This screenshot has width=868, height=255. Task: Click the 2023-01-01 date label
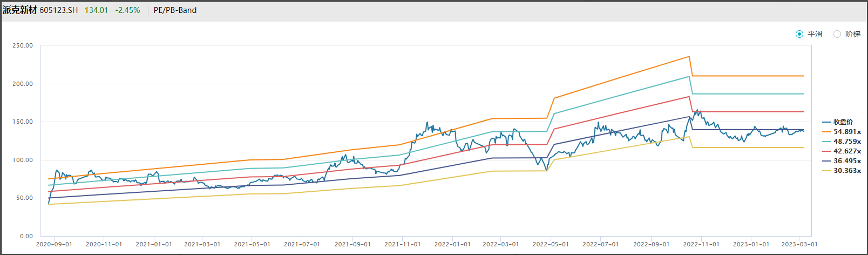(x=751, y=244)
